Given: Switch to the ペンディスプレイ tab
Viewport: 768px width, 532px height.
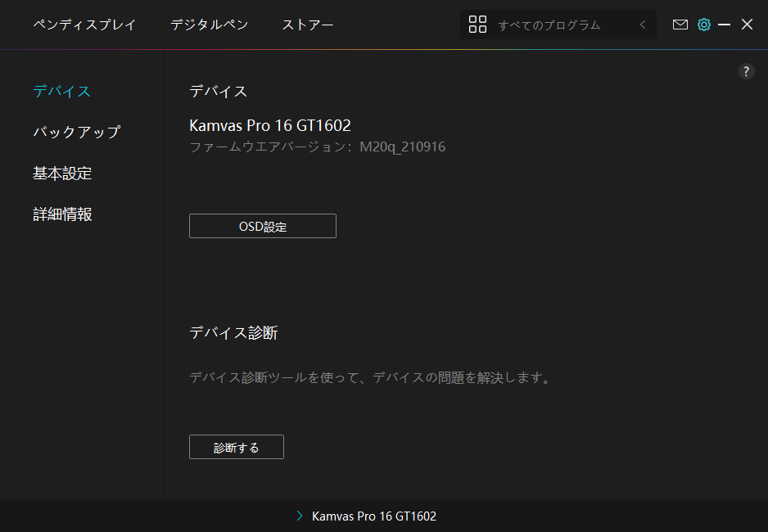Looking at the screenshot, I should tap(84, 25).
